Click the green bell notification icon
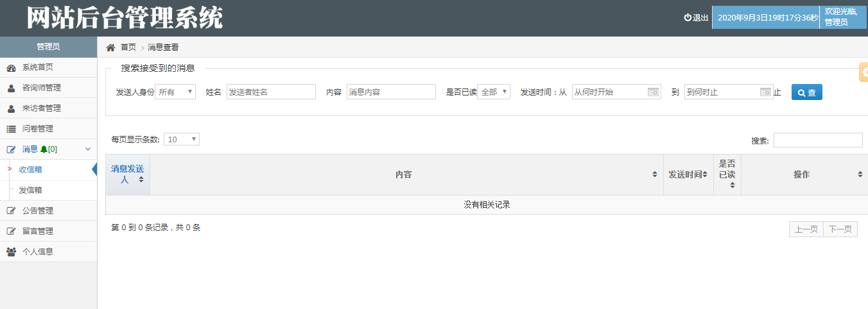The height and width of the screenshot is (309, 868). pos(44,149)
